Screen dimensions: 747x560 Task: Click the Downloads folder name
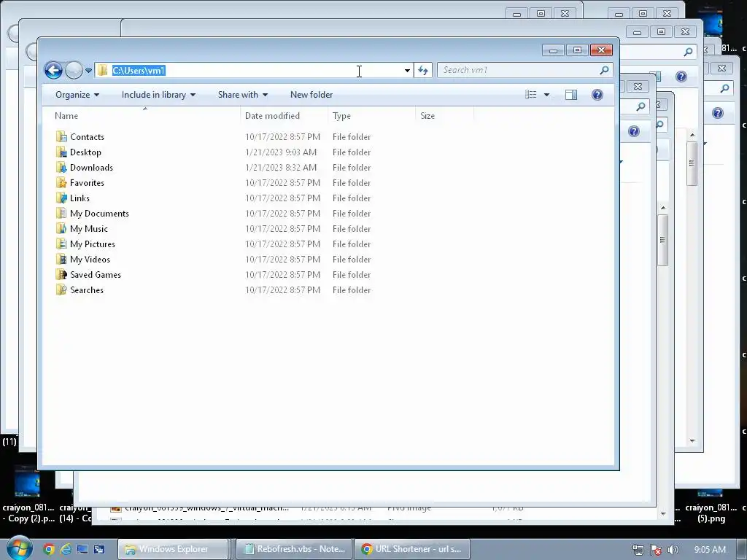[x=91, y=167]
